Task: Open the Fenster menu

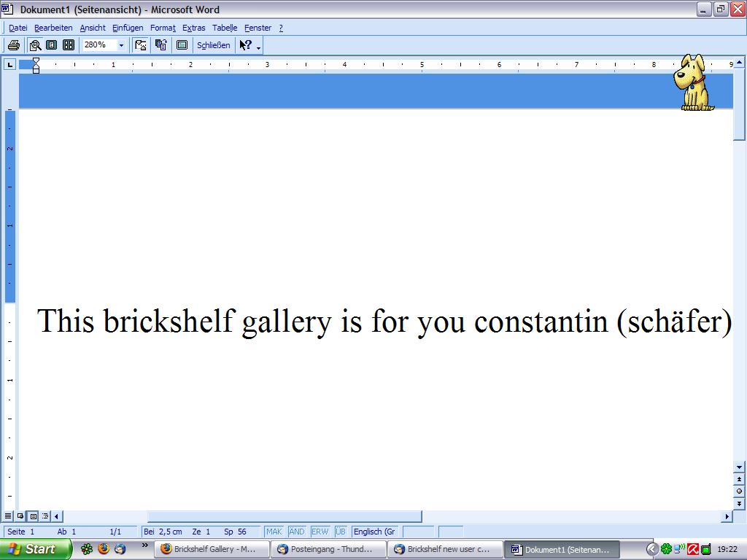Action: [x=258, y=28]
